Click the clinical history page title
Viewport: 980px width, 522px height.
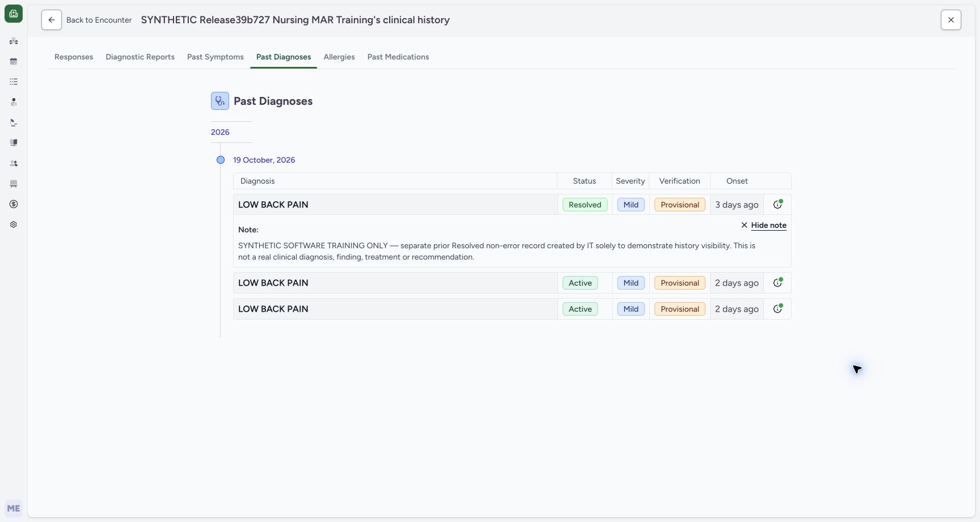pyautogui.click(x=295, y=20)
